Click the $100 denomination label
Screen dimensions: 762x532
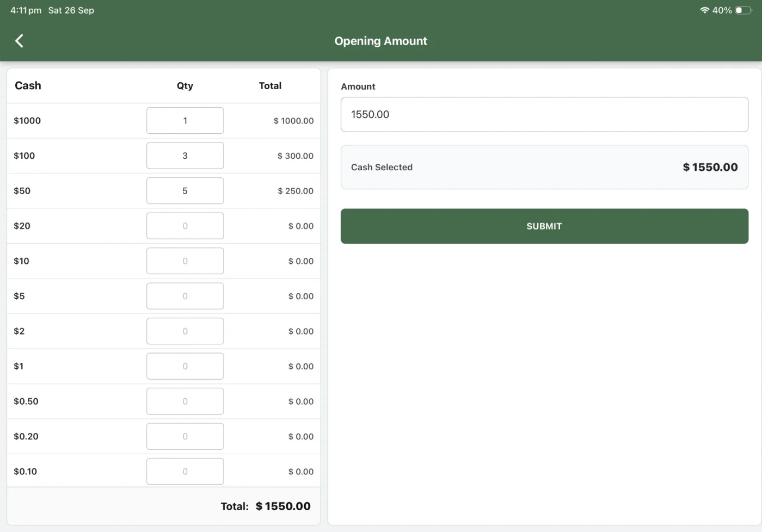[24, 156]
